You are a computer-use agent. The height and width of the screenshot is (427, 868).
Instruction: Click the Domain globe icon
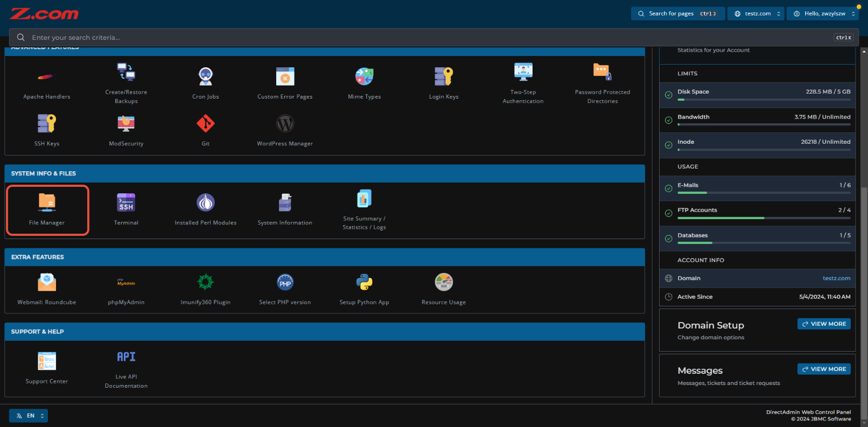pyautogui.click(x=668, y=278)
